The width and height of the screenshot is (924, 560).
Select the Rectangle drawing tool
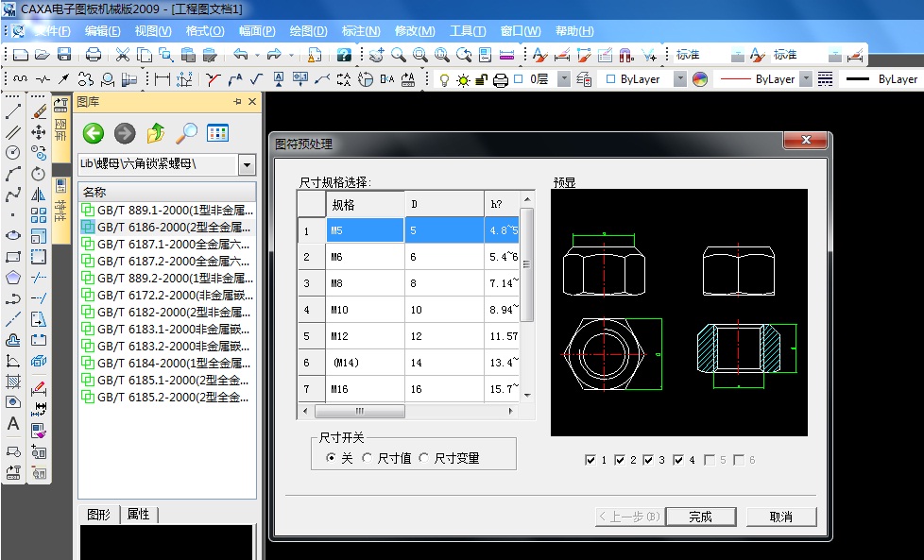click(13, 257)
